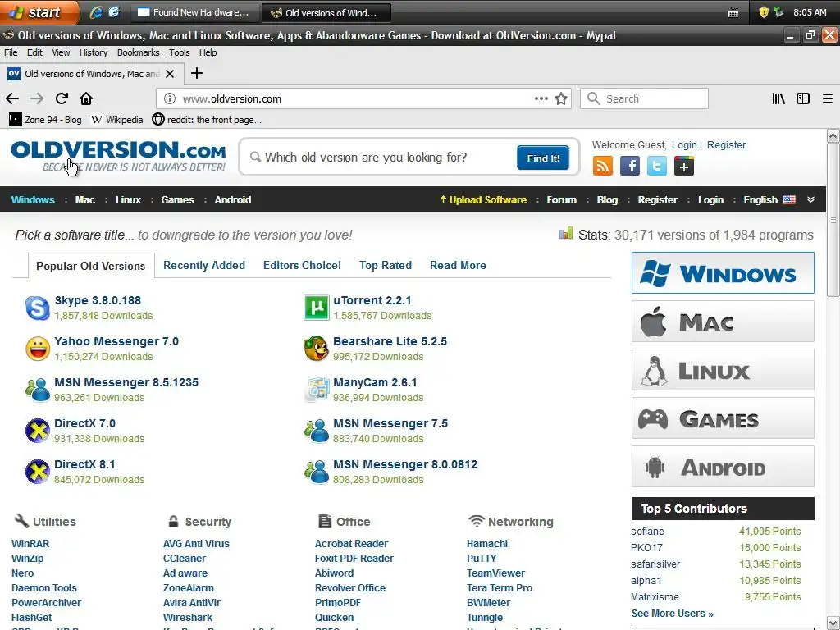Open the Games link in the black navigation bar
840x630 pixels.
click(x=178, y=200)
